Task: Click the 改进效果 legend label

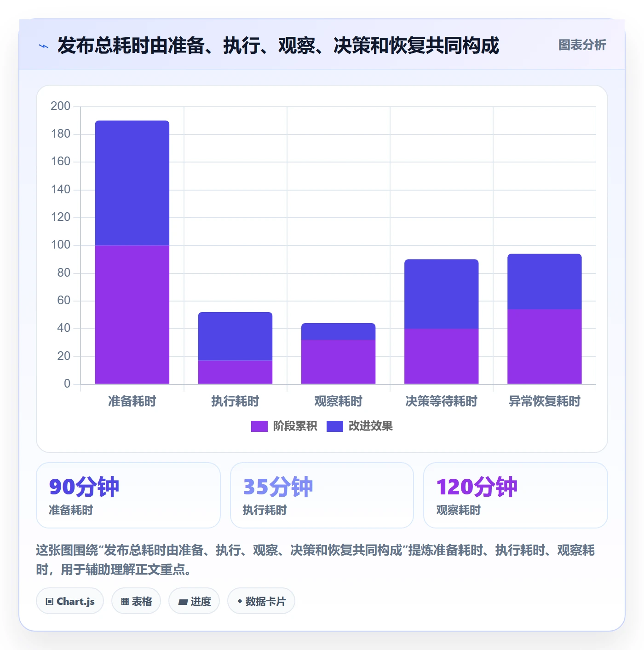Action: coord(370,426)
